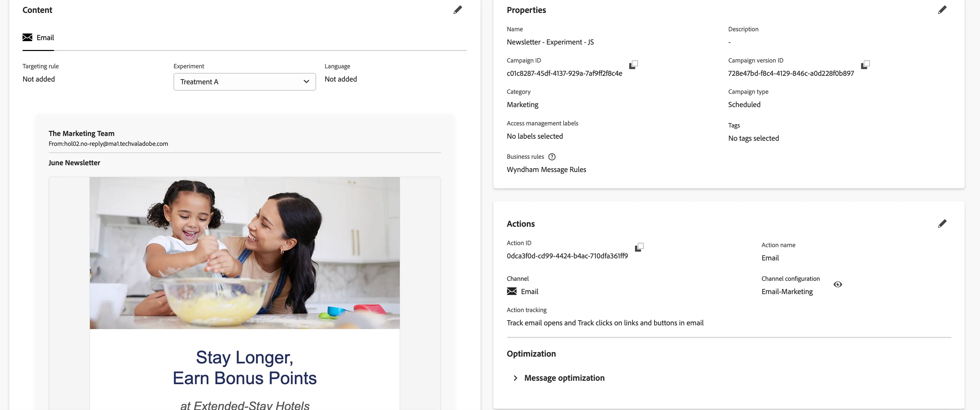View the Email-Marketing channel configuration eye icon

[838, 284]
